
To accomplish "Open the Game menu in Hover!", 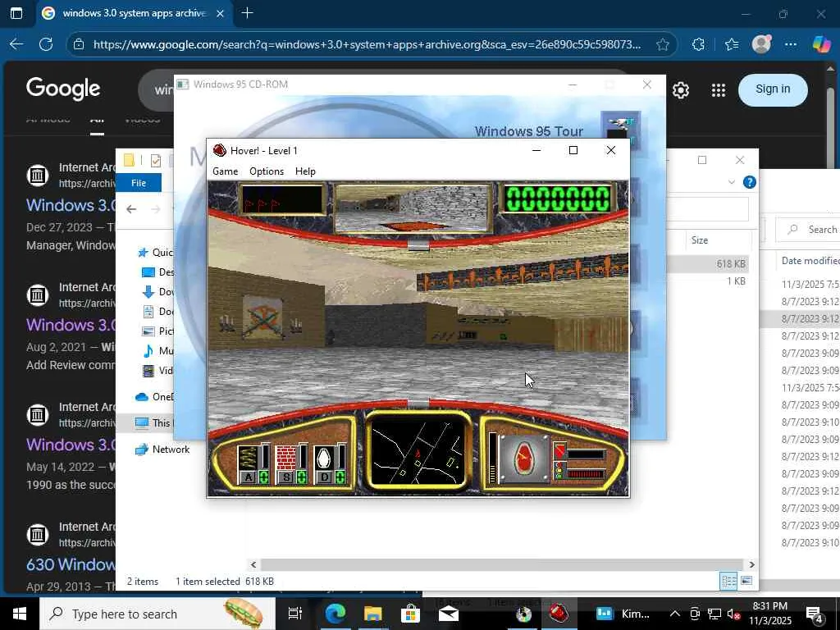I will point(225,171).
